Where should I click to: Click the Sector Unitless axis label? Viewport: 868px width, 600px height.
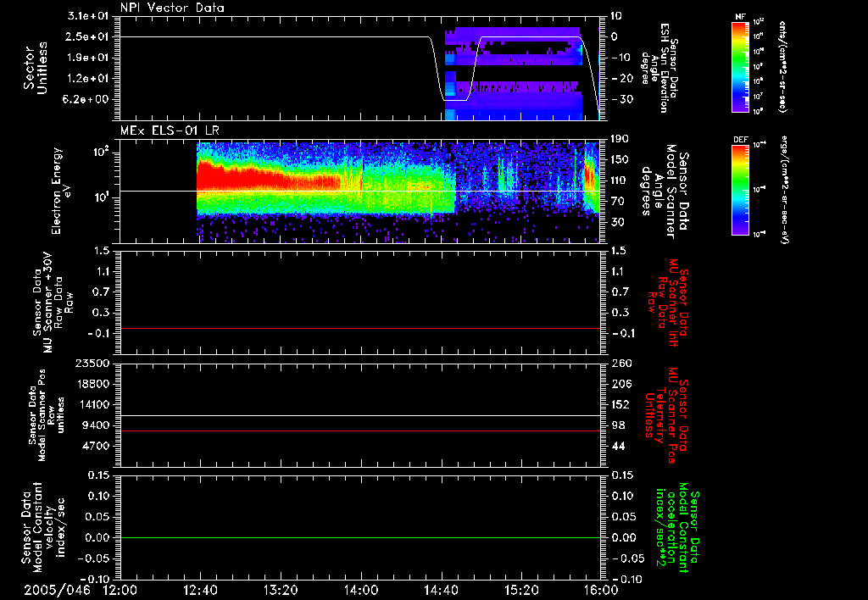coord(36,69)
